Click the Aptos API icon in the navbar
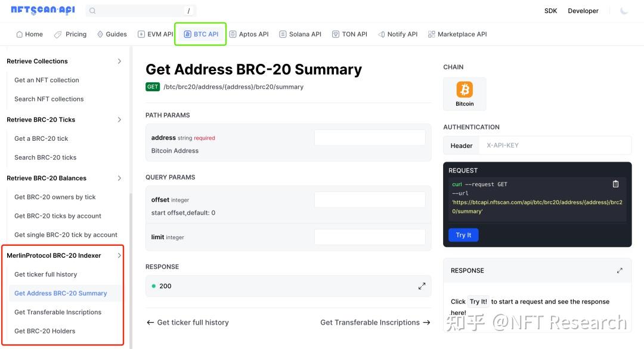The height and width of the screenshot is (349, 644). coord(233,34)
